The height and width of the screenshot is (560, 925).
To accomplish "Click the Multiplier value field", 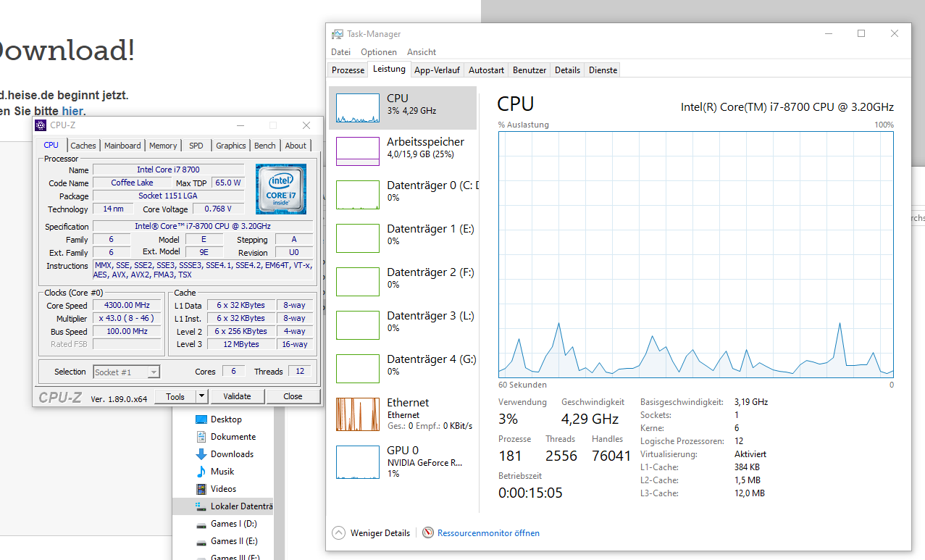I will [127, 319].
